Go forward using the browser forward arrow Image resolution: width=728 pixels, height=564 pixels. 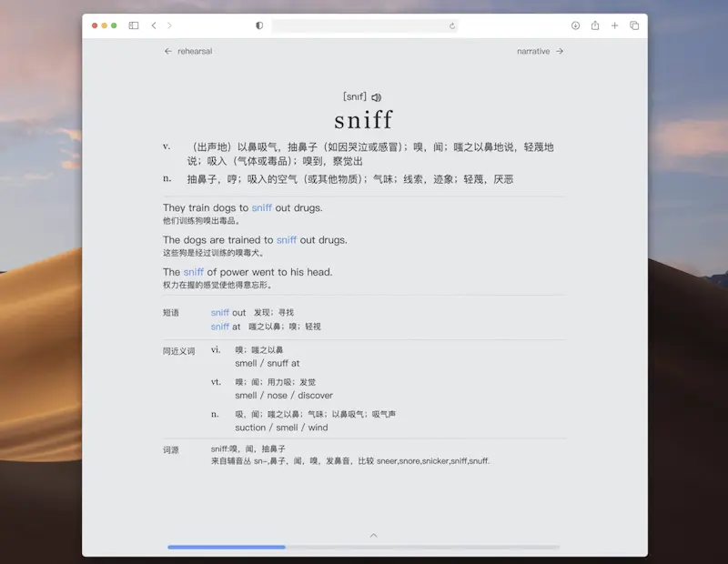171,26
